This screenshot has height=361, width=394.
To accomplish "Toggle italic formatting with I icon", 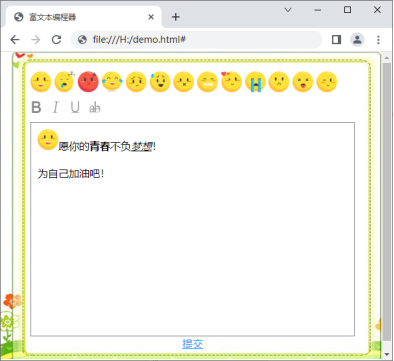I will (55, 107).
